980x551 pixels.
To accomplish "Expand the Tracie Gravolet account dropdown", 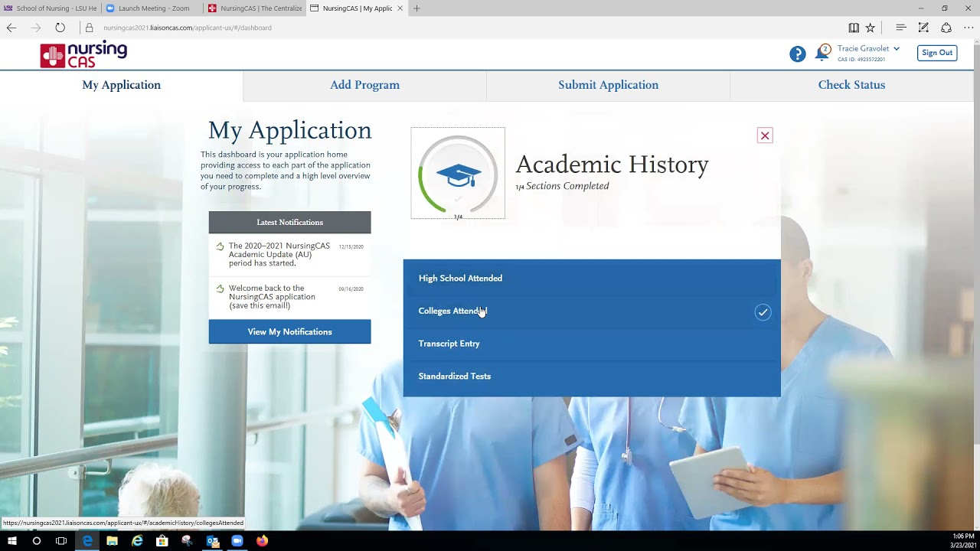I will 868,49.
